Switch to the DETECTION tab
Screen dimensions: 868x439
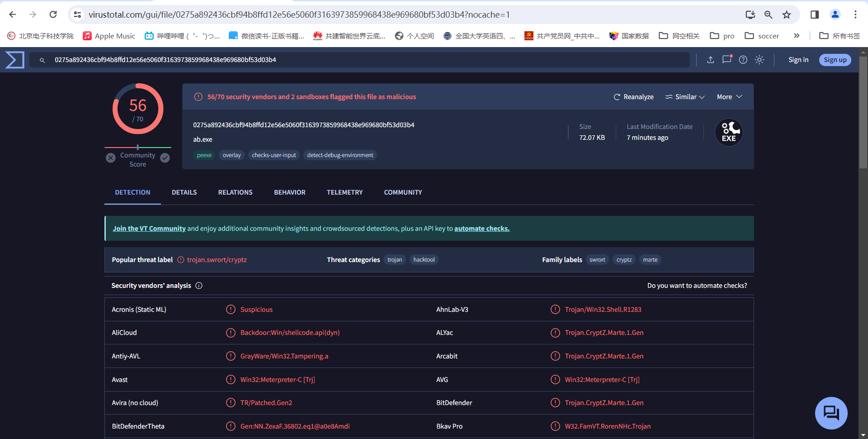tap(132, 192)
